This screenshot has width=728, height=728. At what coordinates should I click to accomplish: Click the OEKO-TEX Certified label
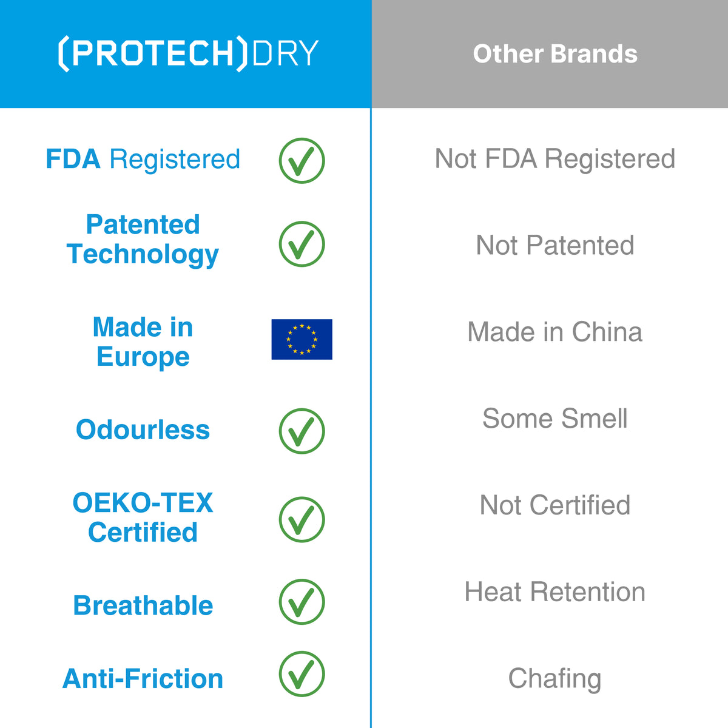tap(143, 517)
